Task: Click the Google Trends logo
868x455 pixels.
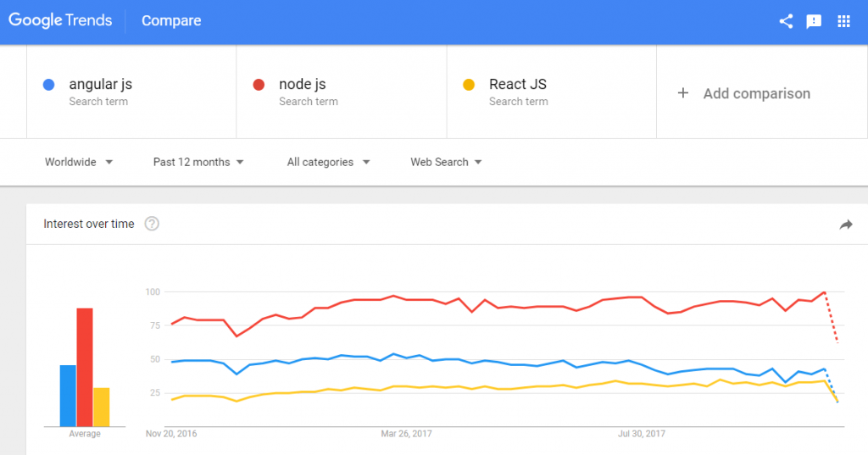Action: click(60, 21)
